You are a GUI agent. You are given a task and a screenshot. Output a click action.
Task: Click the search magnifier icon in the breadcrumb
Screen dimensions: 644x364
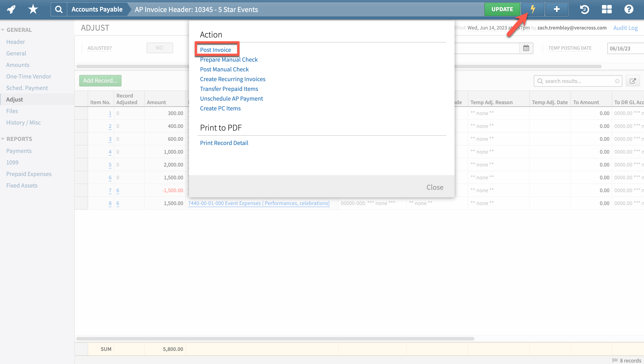click(59, 9)
